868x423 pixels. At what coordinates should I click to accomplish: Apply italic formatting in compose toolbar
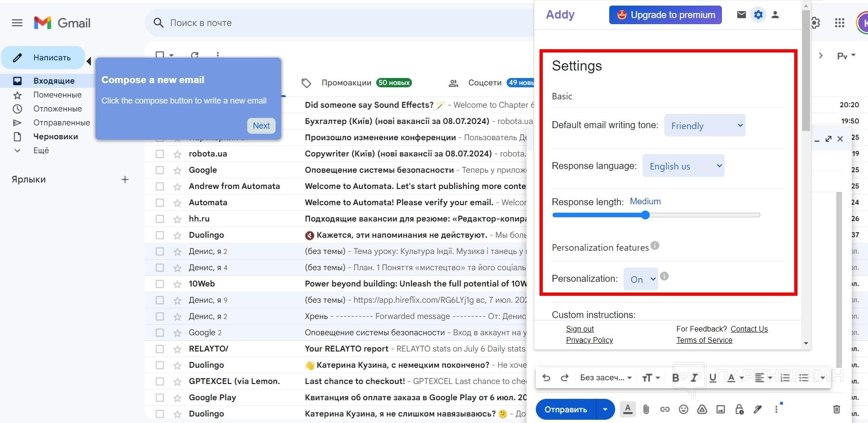694,378
